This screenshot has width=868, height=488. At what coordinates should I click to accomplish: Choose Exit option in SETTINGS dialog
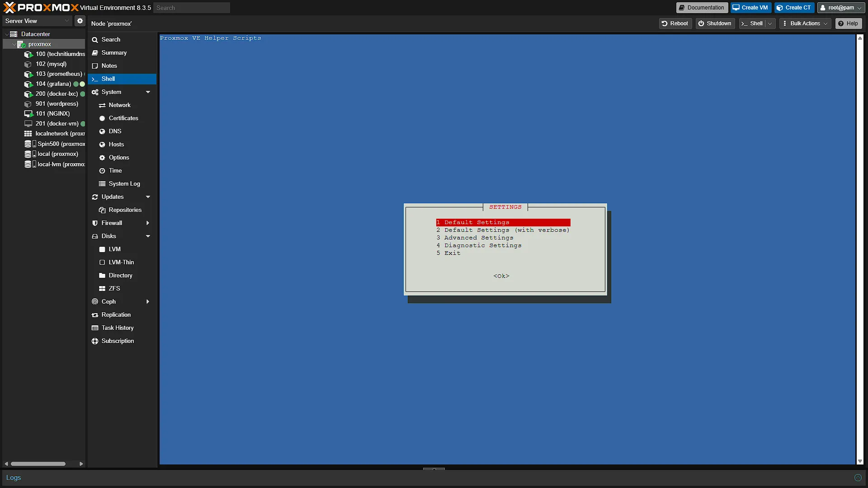tap(448, 253)
